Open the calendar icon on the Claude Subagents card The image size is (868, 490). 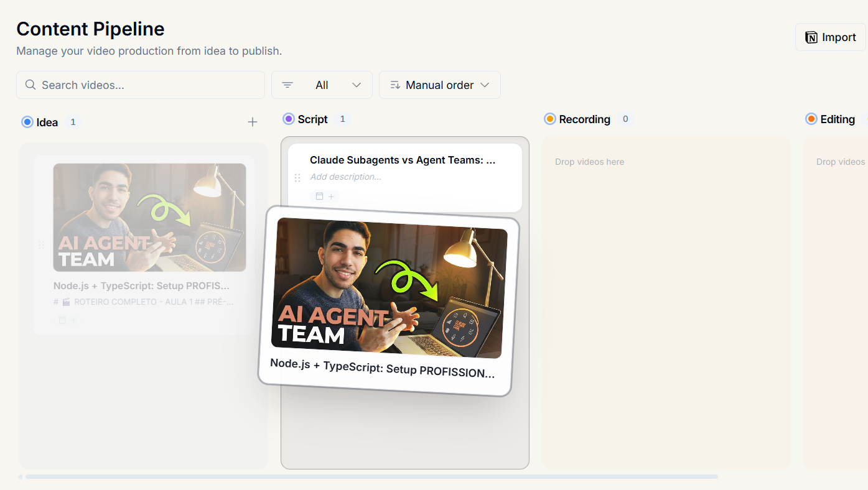(x=319, y=196)
